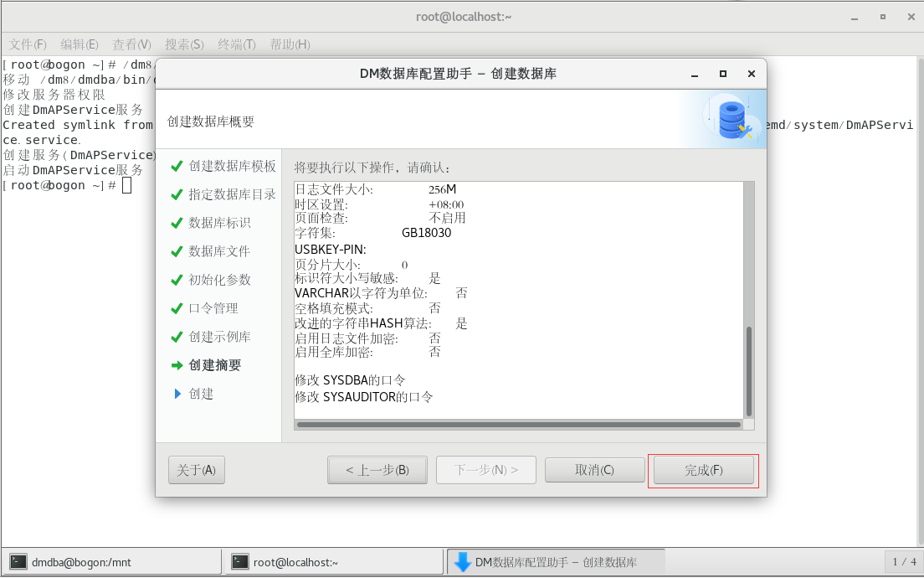Click green checkmark beside 初始化参数
Screen dimensions: 924x578
pyautogui.click(x=177, y=280)
